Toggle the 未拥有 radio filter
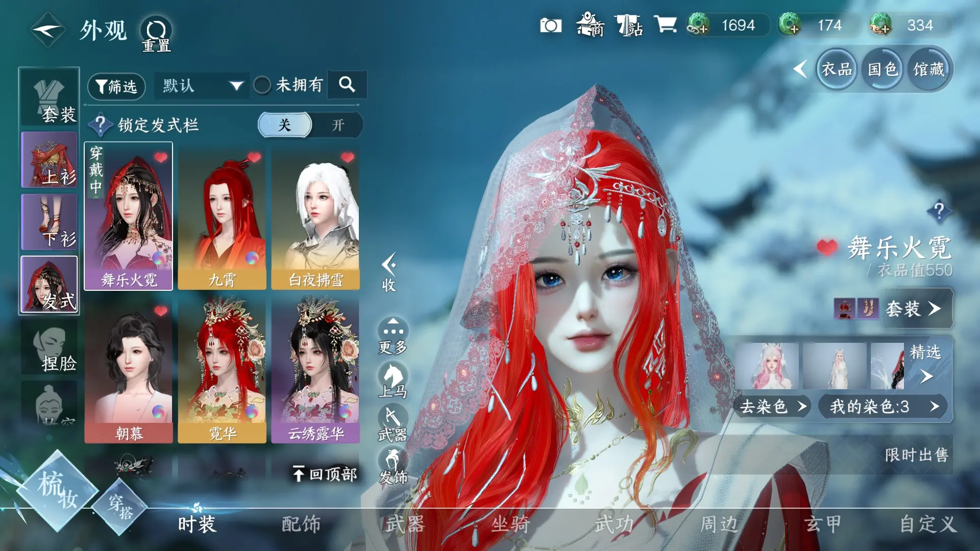The height and width of the screenshot is (551, 980). pos(262,85)
